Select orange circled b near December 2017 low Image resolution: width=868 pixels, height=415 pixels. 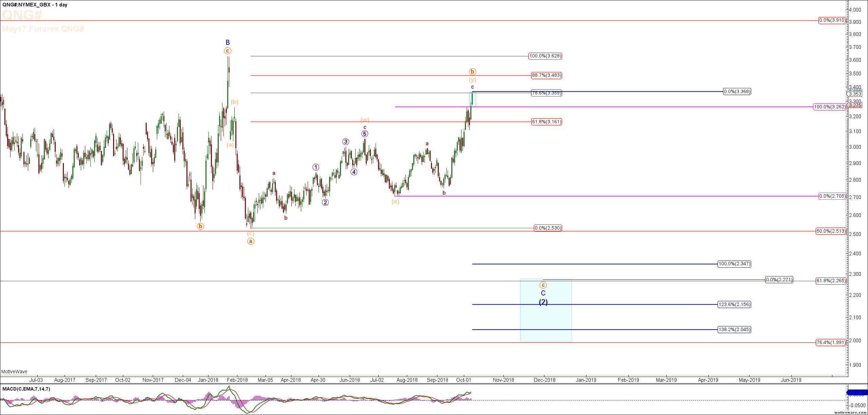(200, 226)
